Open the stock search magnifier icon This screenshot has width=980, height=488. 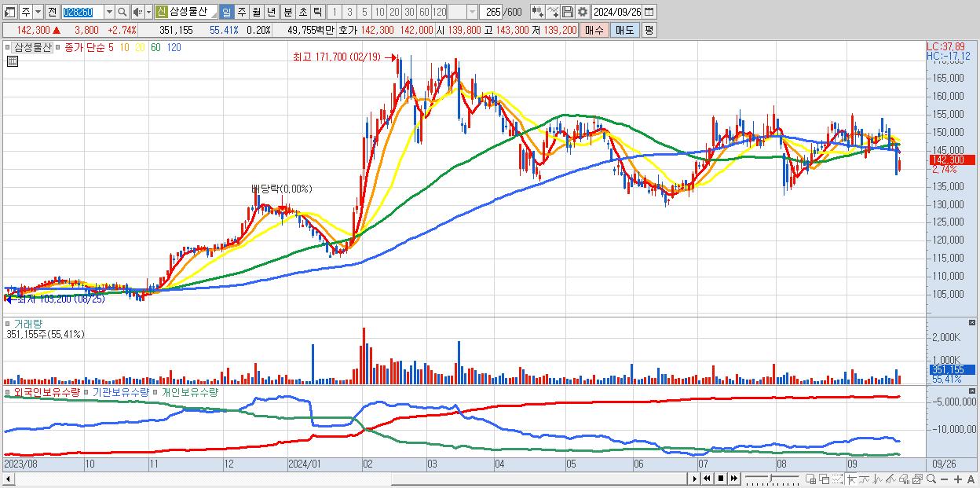pyautogui.click(x=122, y=12)
